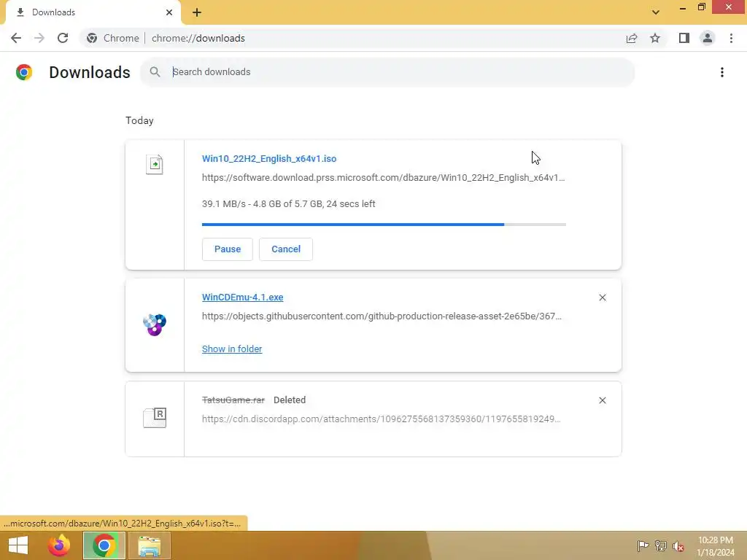The width and height of the screenshot is (747, 560).
Task: Click the TatsuGame.rar file icon
Action: [155, 418]
